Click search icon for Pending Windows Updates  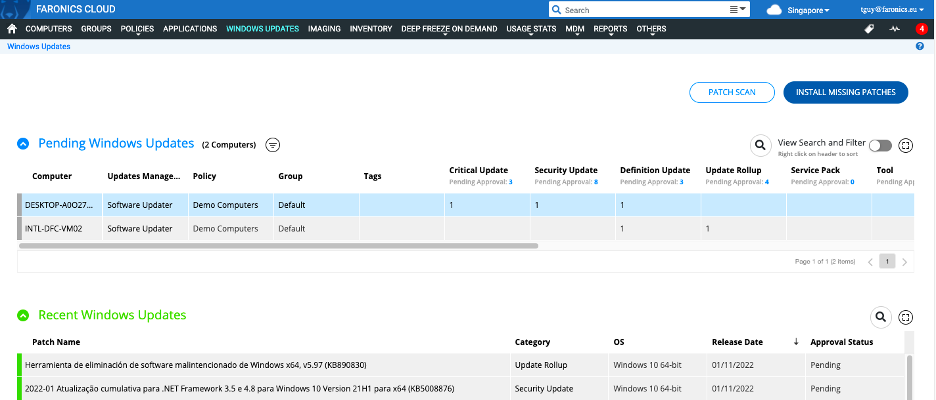coord(760,144)
